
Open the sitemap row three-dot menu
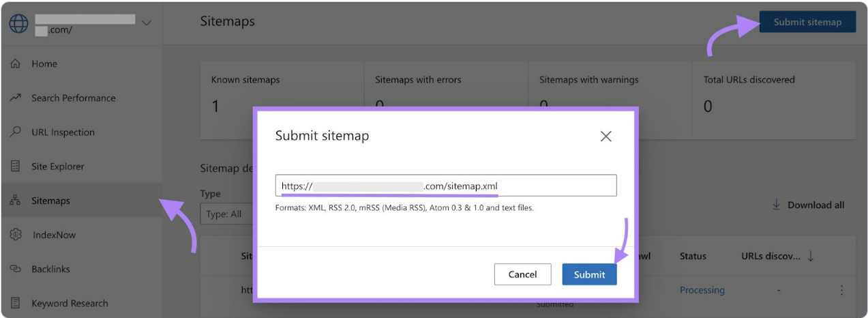841,290
